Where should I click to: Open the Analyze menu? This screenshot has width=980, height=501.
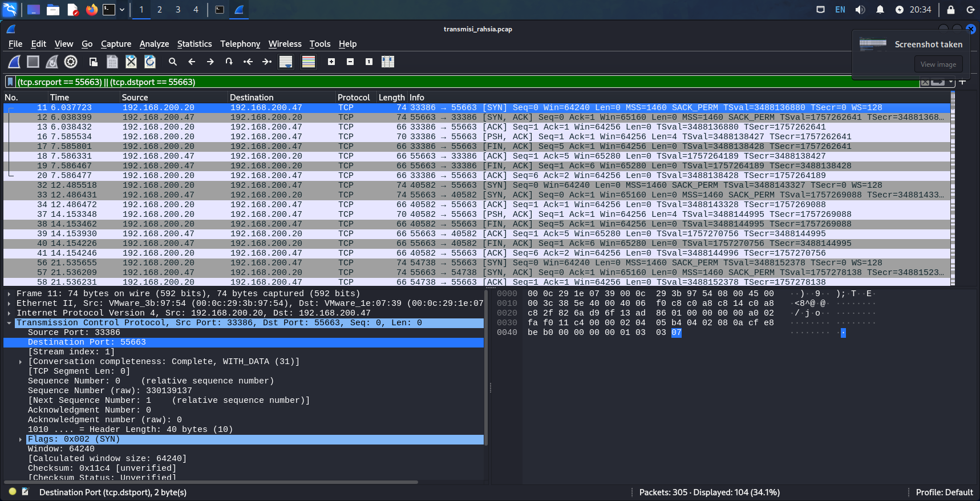coord(154,44)
